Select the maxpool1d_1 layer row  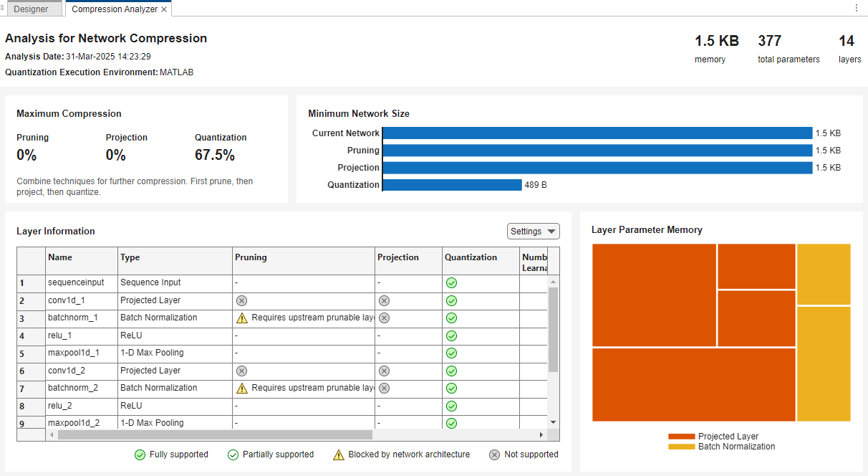pyautogui.click(x=75, y=353)
